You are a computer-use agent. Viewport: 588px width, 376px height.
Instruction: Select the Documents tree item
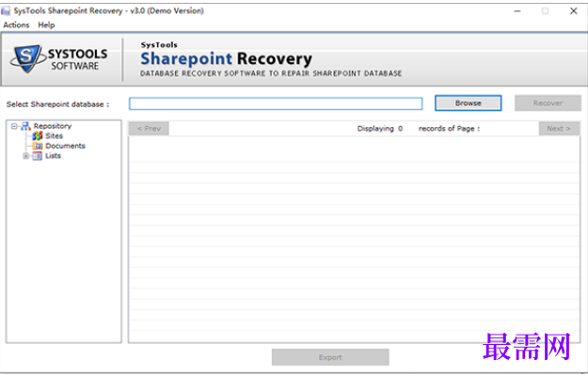pos(65,146)
